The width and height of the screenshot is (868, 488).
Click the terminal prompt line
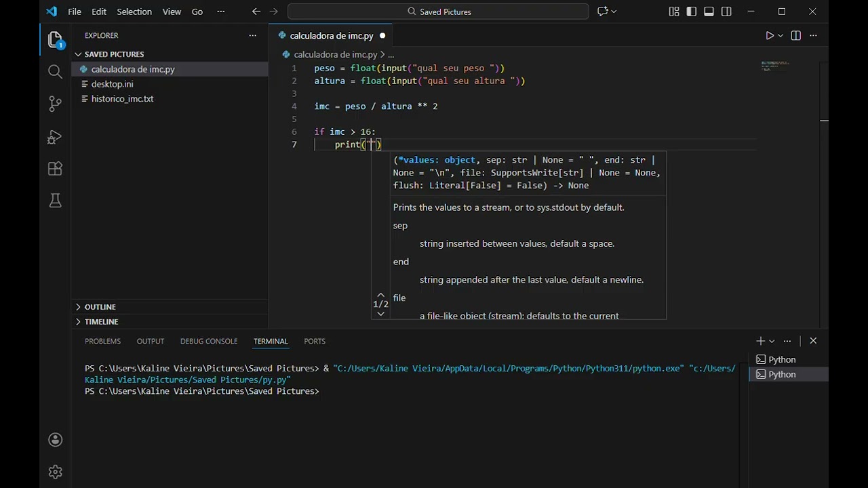(202, 391)
